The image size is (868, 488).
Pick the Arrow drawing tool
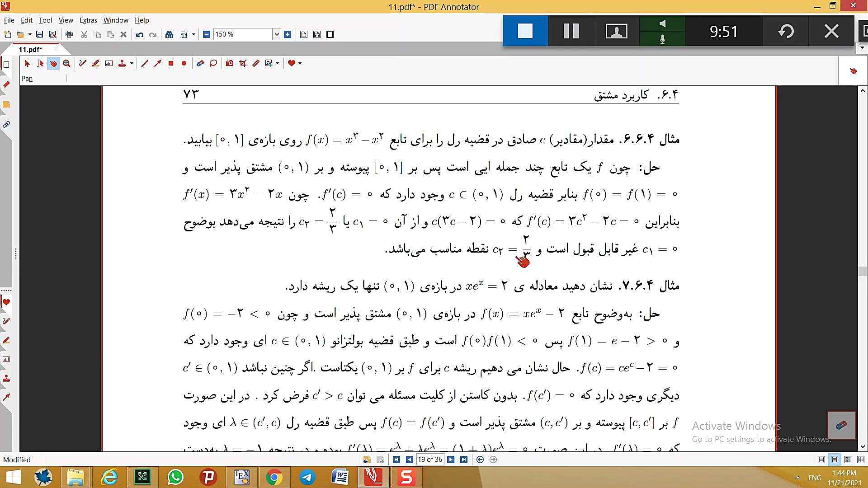(157, 63)
